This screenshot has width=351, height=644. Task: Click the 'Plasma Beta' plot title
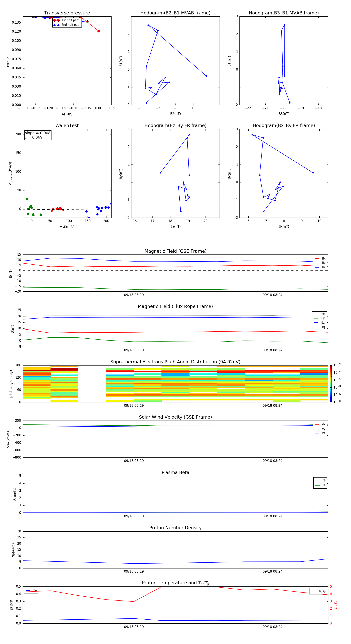175,472
